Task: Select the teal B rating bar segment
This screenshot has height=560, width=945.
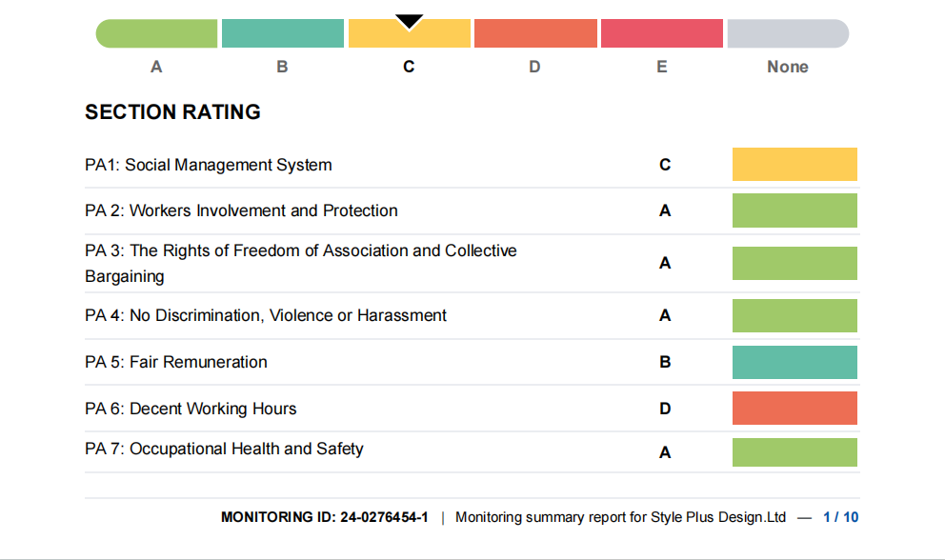Action: click(x=283, y=34)
